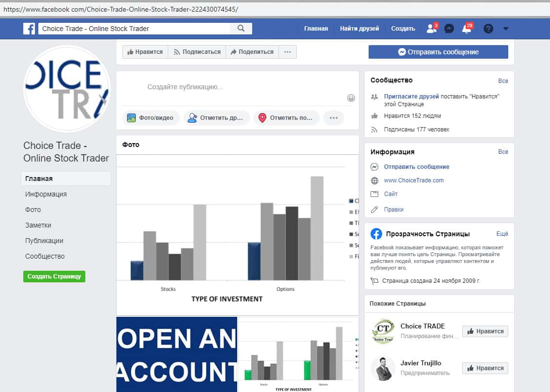Click the Choice TRADE page avatar
The width and height of the screenshot is (550, 392).
(x=383, y=331)
